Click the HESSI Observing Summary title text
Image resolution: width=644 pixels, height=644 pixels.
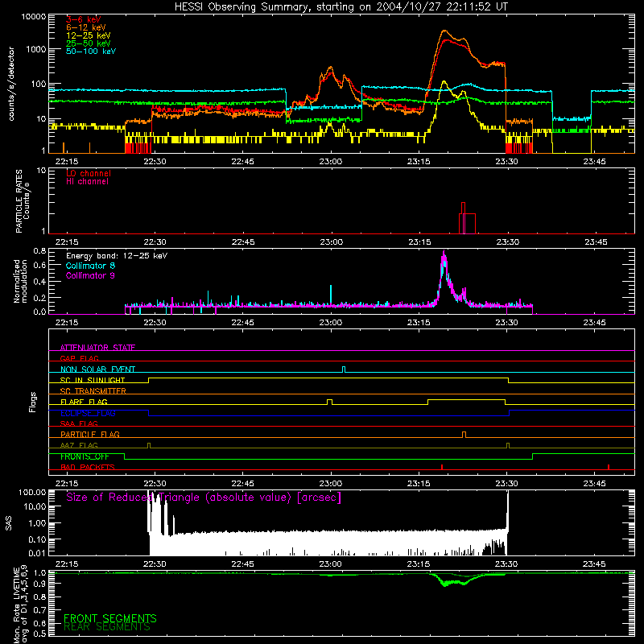coord(341,7)
